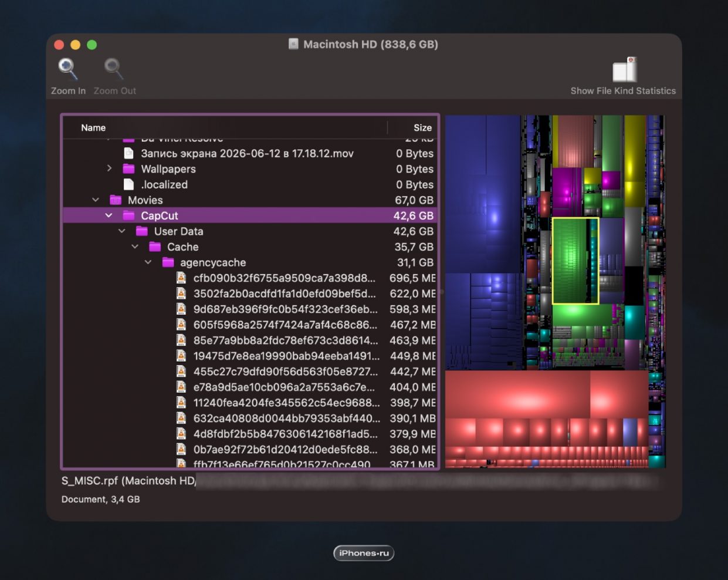Expand the Wallpapers folder
The height and width of the screenshot is (580, 728).
pyautogui.click(x=109, y=168)
